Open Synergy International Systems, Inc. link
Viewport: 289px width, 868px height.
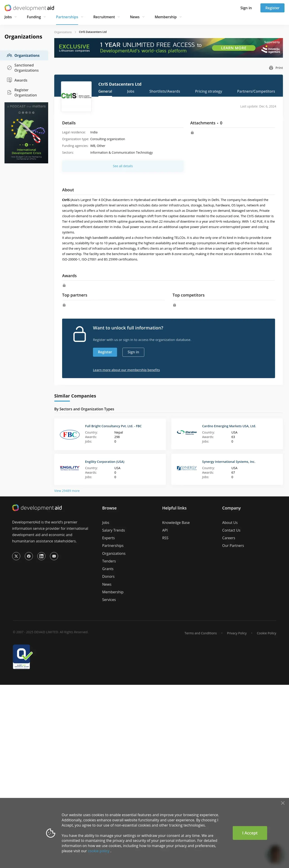click(228, 462)
